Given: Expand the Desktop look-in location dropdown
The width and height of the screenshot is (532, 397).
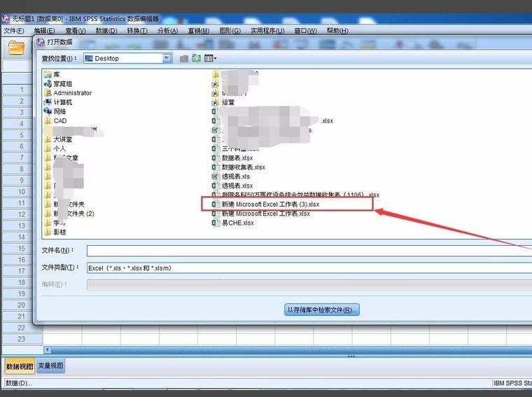Looking at the screenshot, I should [x=167, y=59].
